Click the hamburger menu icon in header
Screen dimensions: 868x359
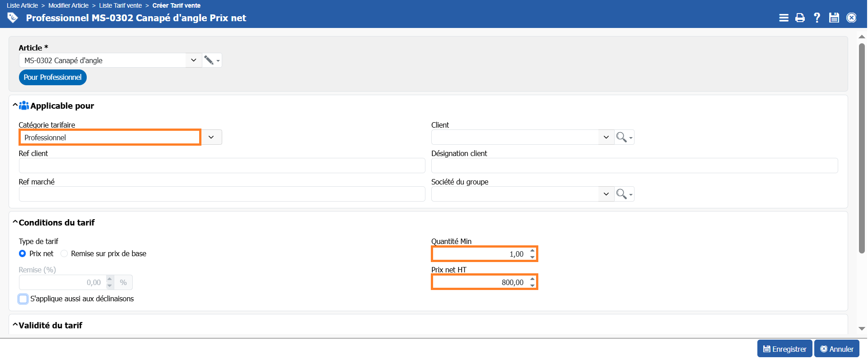[784, 18]
